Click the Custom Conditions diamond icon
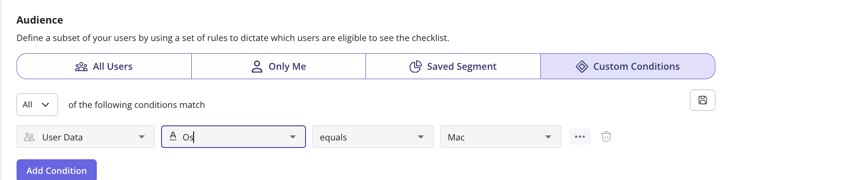868x180 pixels. [582, 66]
